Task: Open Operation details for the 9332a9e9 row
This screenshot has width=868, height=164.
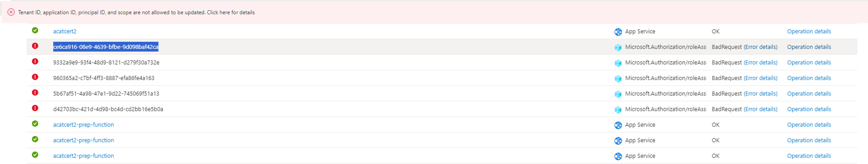Action: point(809,63)
